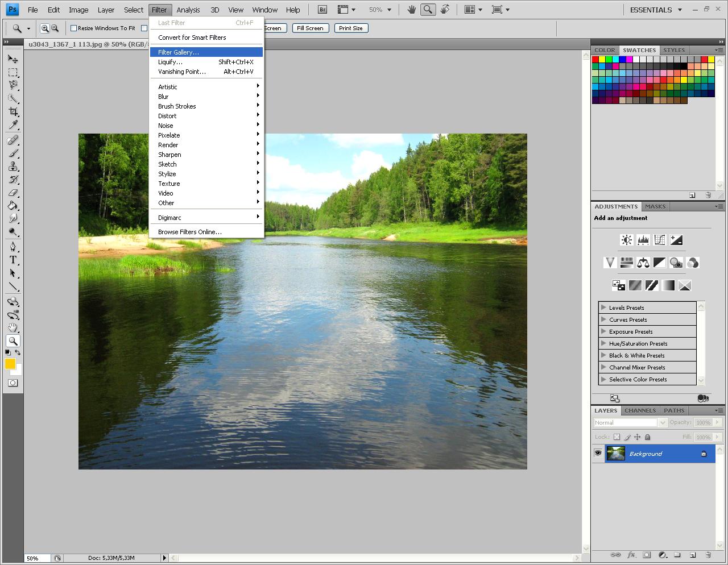The image size is (728, 565).
Task: Select the Pen tool
Action: click(13, 247)
